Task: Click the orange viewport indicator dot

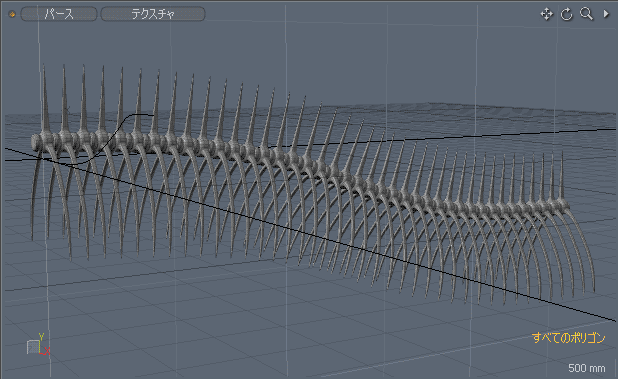Action: 12,15
